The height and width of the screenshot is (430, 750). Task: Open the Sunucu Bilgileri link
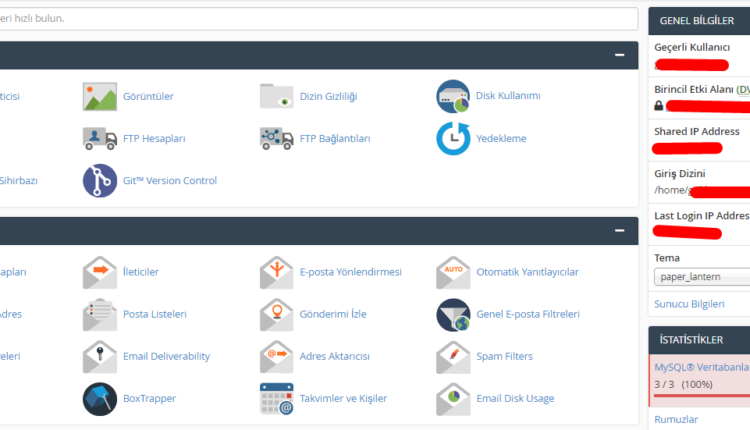coord(689,304)
